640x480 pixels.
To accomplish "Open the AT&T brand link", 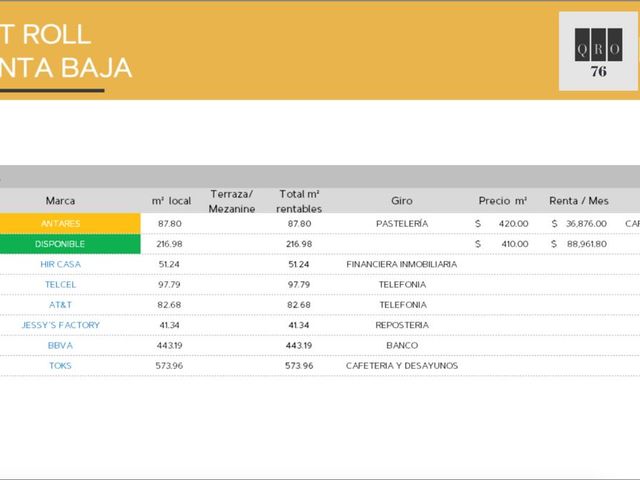I will click(60, 305).
